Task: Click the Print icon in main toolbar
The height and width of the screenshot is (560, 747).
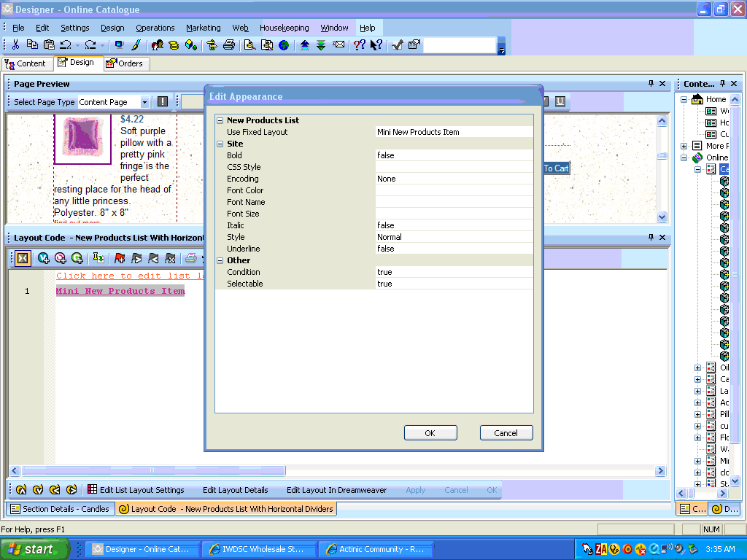Action: [228, 45]
